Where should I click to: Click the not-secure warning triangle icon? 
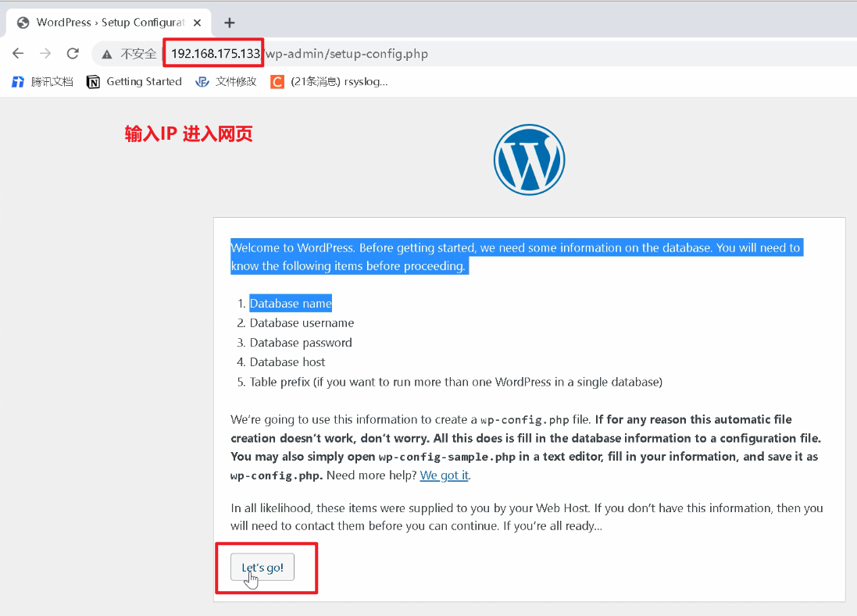pyautogui.click(x=107, y=54)
